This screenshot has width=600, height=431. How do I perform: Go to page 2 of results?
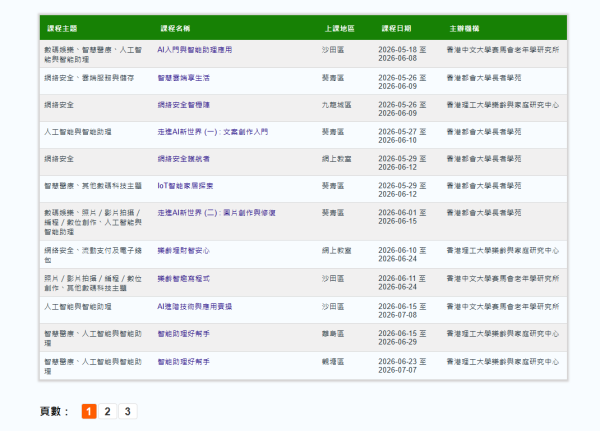(x=108, y=411)
